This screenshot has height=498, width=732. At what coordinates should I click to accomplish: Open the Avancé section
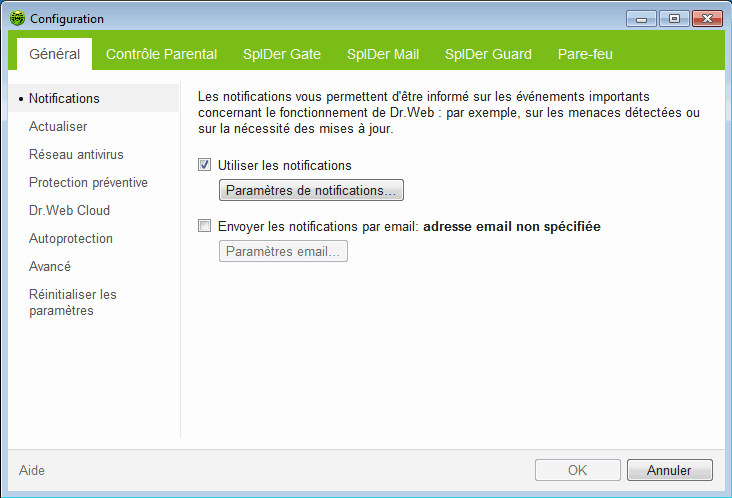[50, 267]
